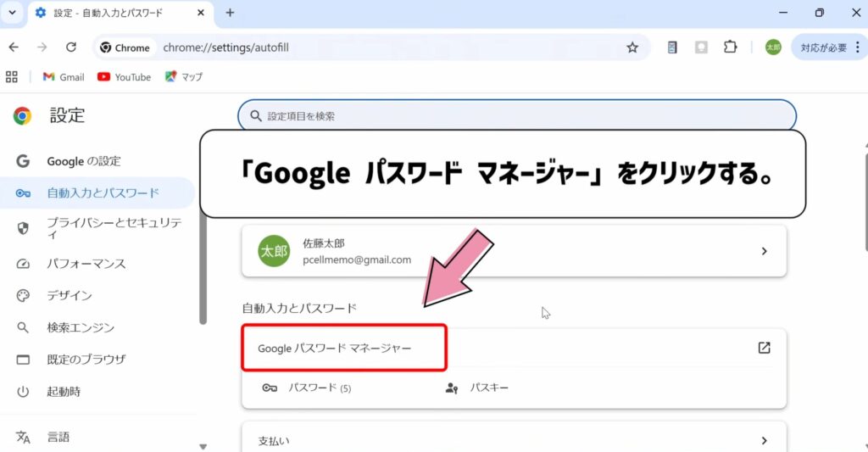Click the sidebar scroll down arrow
868x452 pixels.
pyautogui.click(x=203, y=446)
